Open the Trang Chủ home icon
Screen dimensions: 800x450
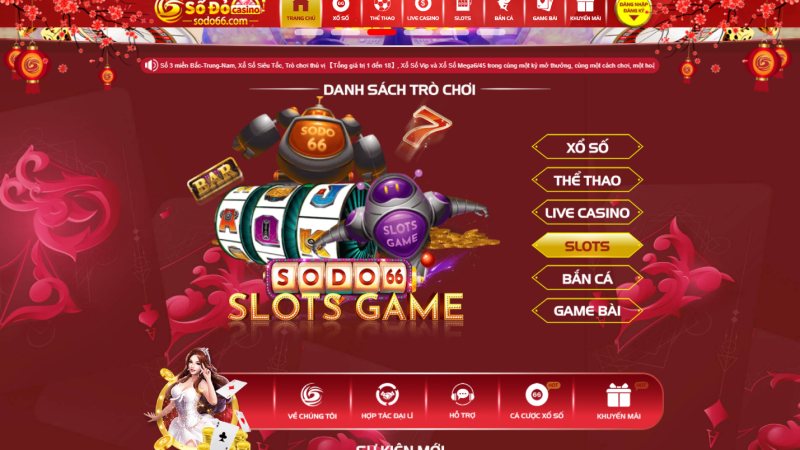[x=300, y=6]
